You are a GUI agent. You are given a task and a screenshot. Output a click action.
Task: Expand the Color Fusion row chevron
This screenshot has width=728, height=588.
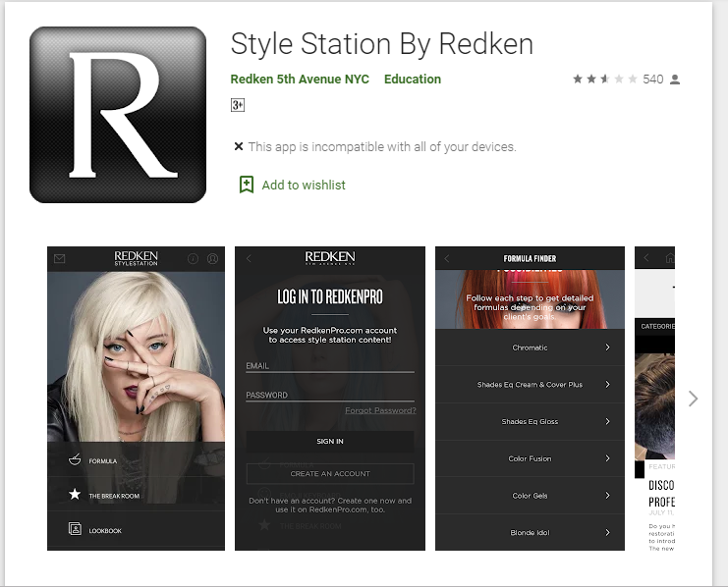click(x=607, y=458)
